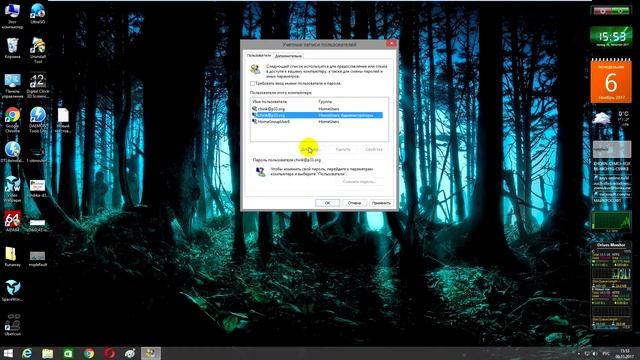The image size is (640, 360).
Task: Switch to the Дополнительно tab
Action: pos(288,56)
